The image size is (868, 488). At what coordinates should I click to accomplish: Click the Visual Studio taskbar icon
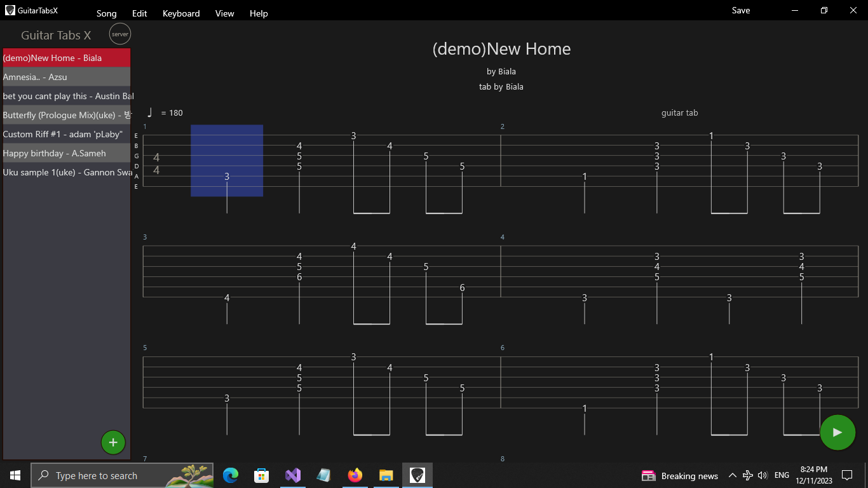(292, 475)
